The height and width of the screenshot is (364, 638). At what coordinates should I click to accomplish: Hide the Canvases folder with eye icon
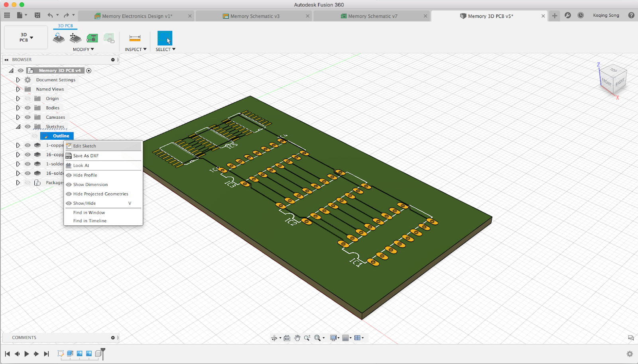pos(28,117)
